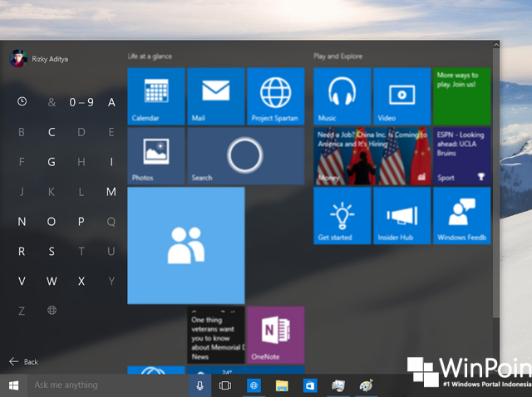Launch the OneNote tile

(x=275, y=335)
